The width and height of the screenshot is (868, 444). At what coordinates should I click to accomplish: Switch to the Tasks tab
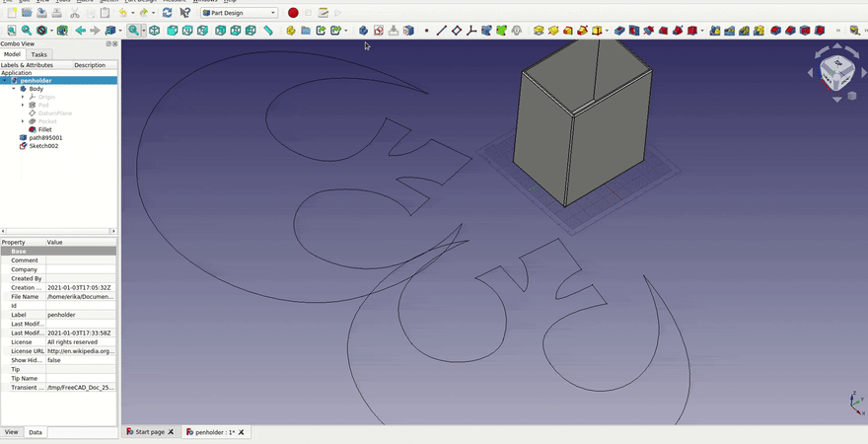coord(38,54)
